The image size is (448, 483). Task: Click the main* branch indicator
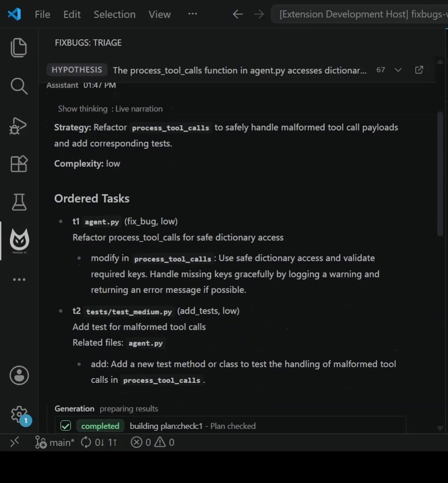tap(55, 442)
